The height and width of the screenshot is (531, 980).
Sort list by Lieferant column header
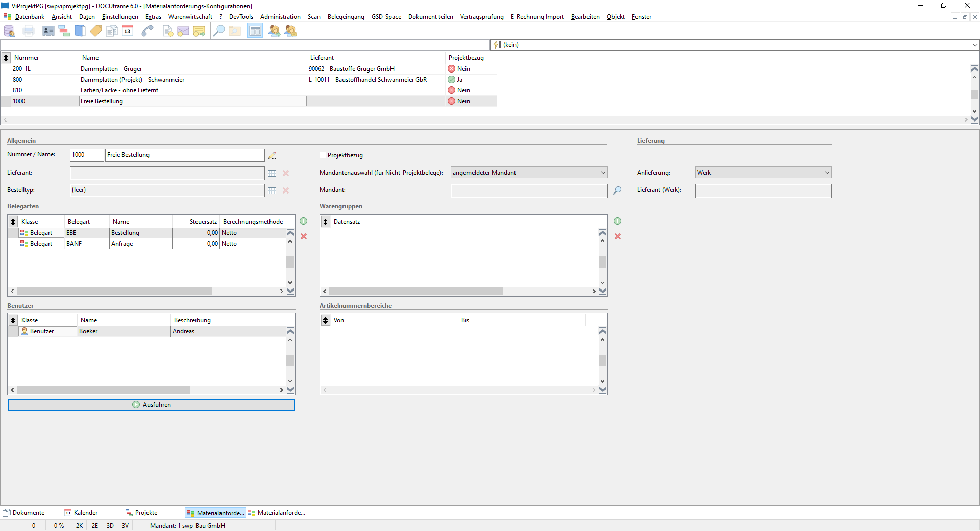point(376,58)
